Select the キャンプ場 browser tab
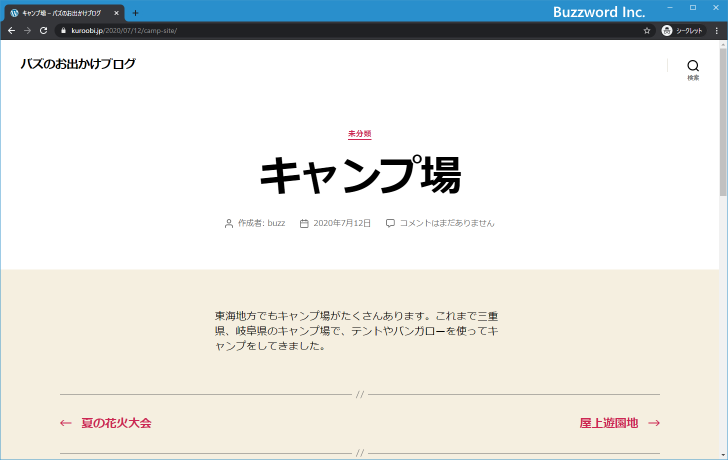Screen dimensions: 728x460 click(x=64, y=13)
